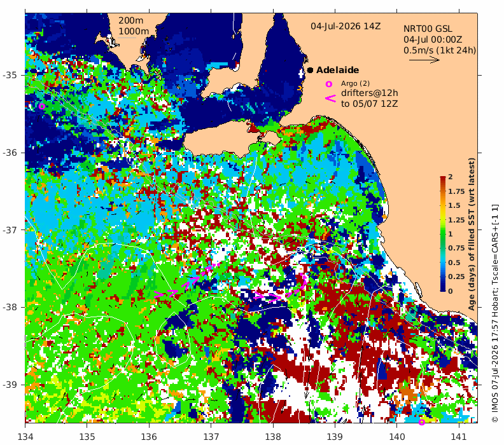Click the 200m depth contour label
Viewport: 504px width, 445px height.
pos(131,20)
